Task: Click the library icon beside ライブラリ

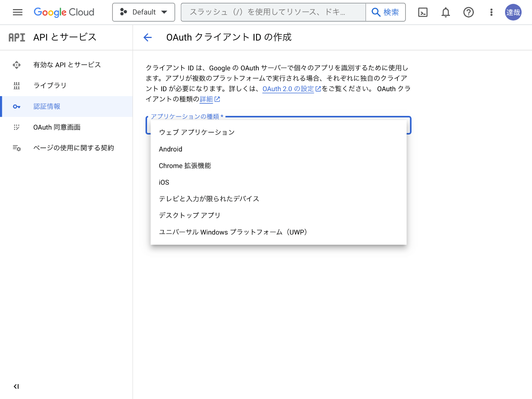Action: pyautogui.click(x=17, y=85)
